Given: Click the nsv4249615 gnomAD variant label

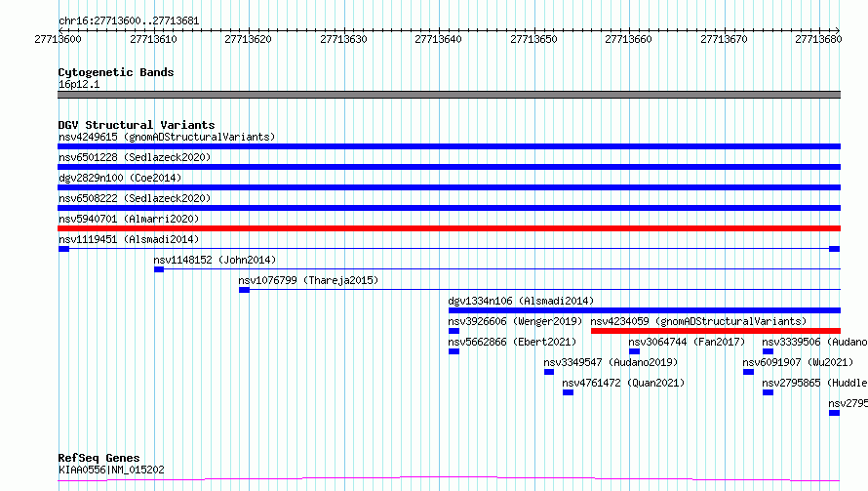Looking at the screenshot, I should (167, 137).
